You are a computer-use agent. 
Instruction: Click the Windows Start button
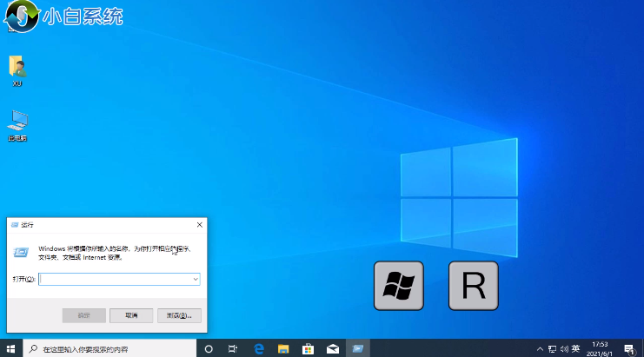tap(11, 349)
